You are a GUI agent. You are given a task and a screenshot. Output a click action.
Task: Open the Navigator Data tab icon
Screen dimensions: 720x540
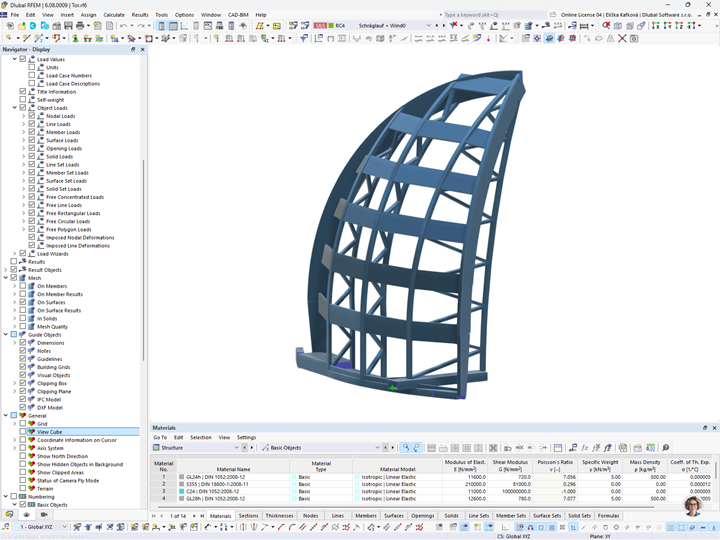9,515
